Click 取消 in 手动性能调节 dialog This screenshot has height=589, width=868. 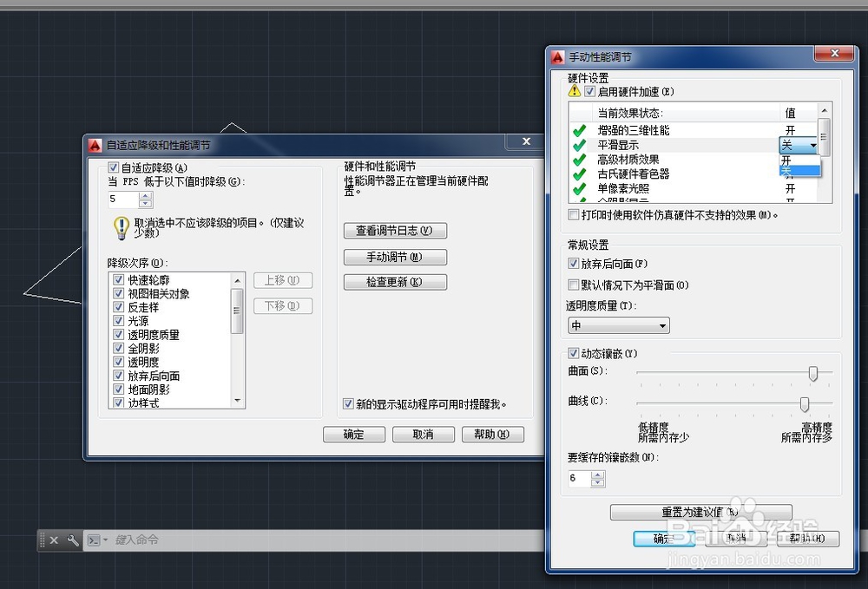click(736, 538)
